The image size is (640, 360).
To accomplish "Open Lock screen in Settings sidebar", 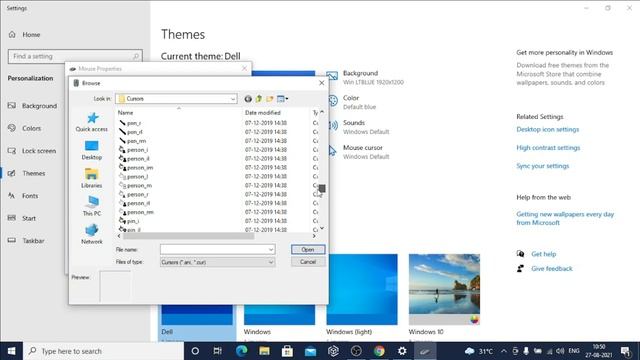I will click(x=32, y=151).
